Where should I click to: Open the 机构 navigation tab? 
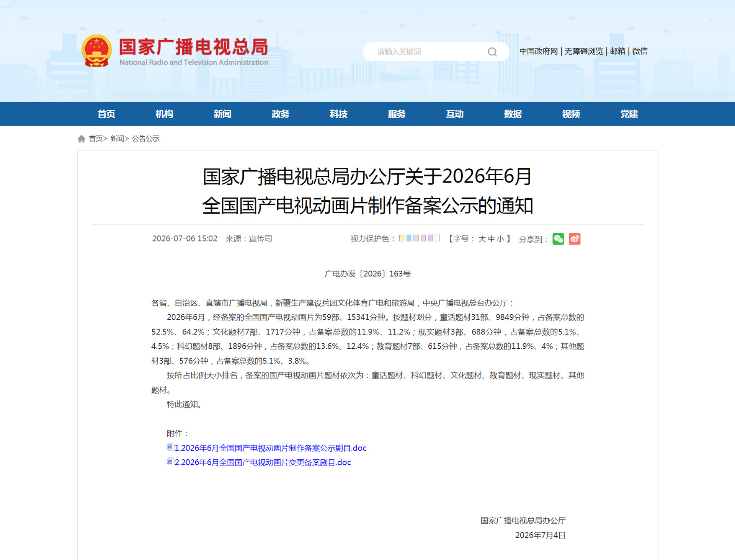pos(164,114)
